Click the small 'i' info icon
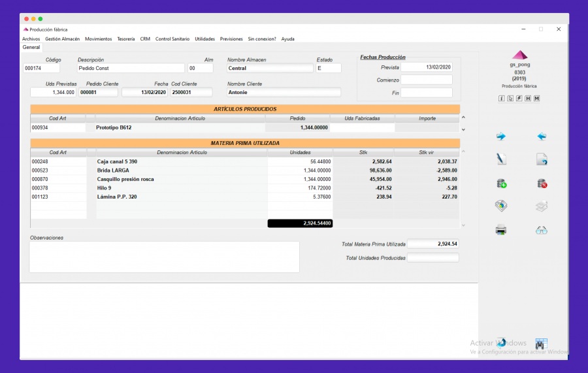Viewport: 588px width, 373px height. tap(501, 98)
